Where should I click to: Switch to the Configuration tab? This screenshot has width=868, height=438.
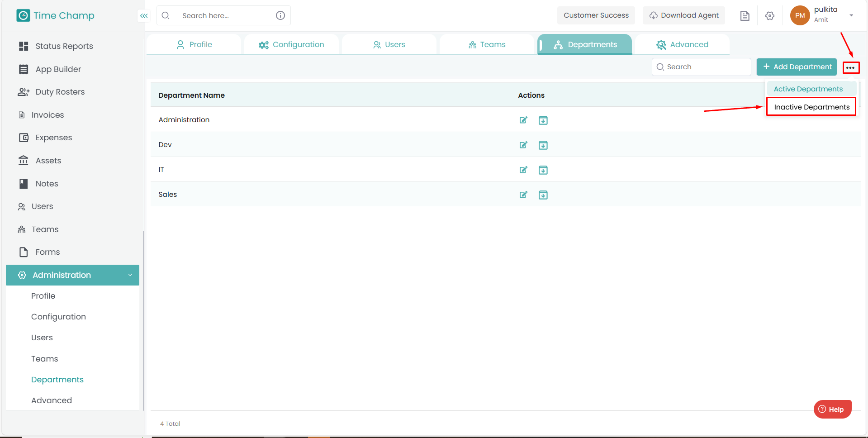pos(291,44)
